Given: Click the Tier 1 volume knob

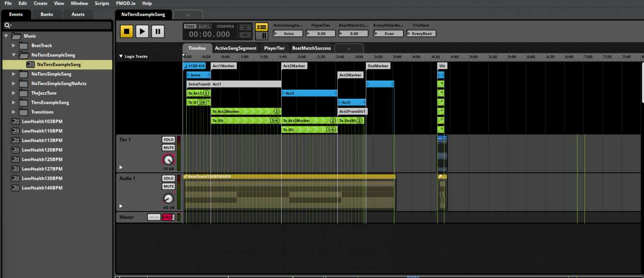Looking at the screenshot, I should 168,160.
